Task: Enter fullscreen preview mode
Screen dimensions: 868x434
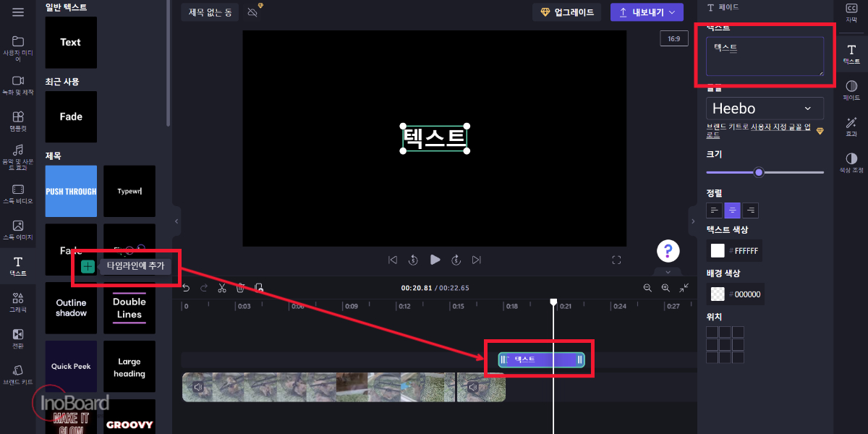Action: [617, 260]
